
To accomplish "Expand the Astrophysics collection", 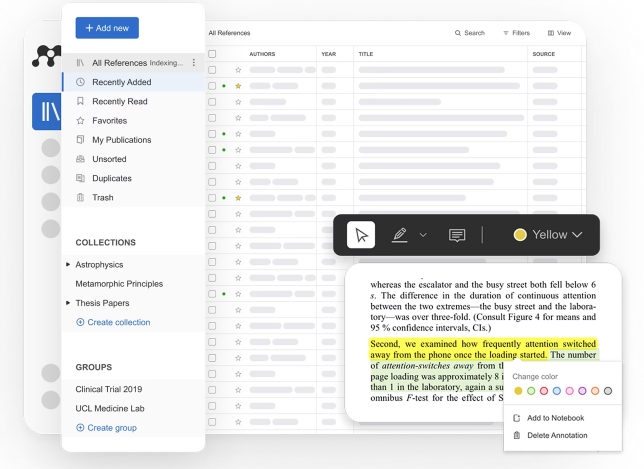I will coord(68,264).
